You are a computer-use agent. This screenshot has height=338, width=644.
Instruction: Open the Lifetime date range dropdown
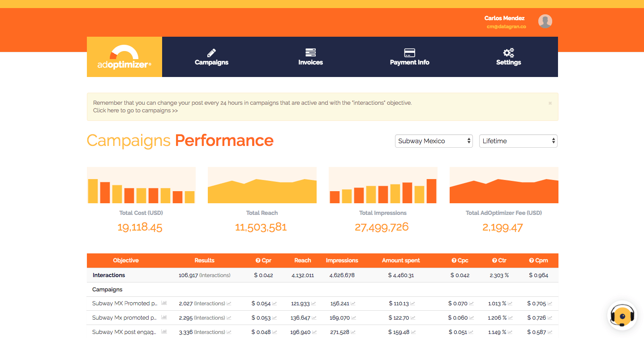tap(518, 141)
